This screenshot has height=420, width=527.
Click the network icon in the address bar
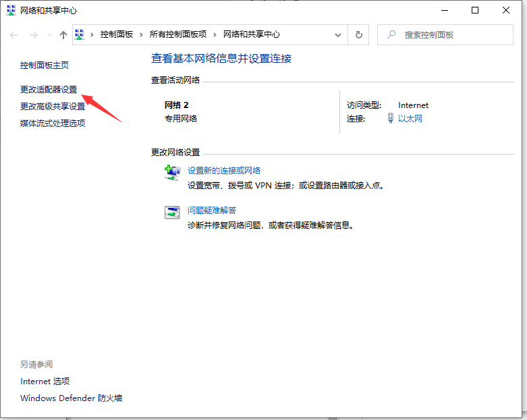pos(80,34)
